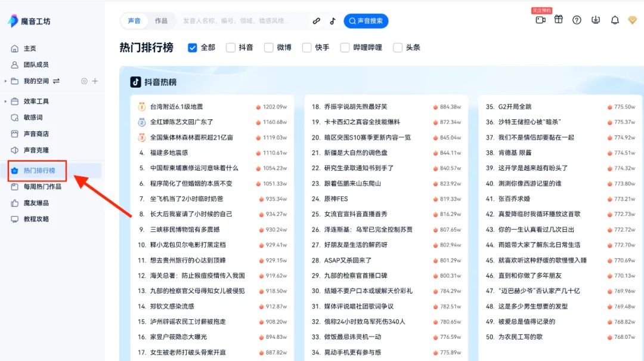Image resolution: width=644 pixels, height=361 pixels.
Task: Open topic 为农民工写的歌
Action: (521, 337)
